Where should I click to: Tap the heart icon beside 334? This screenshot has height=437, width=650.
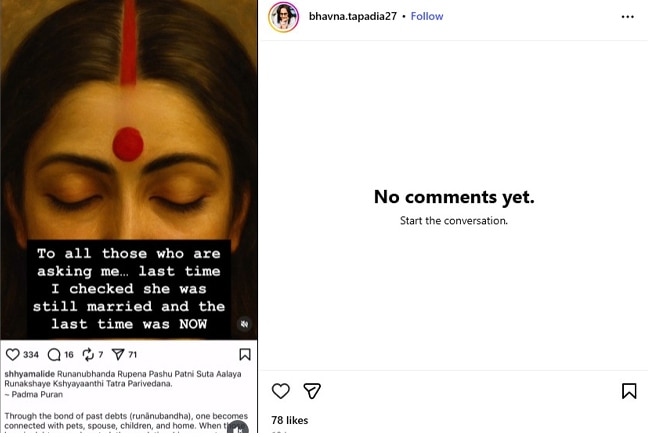[x=13, y=355]
